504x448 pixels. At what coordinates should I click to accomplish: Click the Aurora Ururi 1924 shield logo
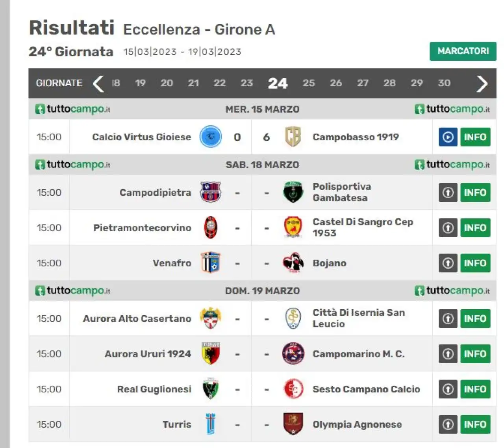[211, 353]
